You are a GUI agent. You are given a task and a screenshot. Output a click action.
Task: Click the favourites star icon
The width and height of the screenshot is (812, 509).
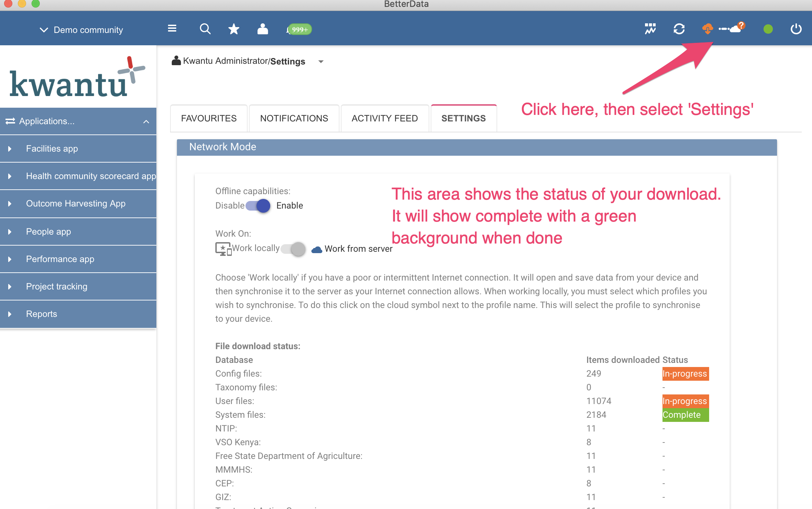(x=234, y=29)
